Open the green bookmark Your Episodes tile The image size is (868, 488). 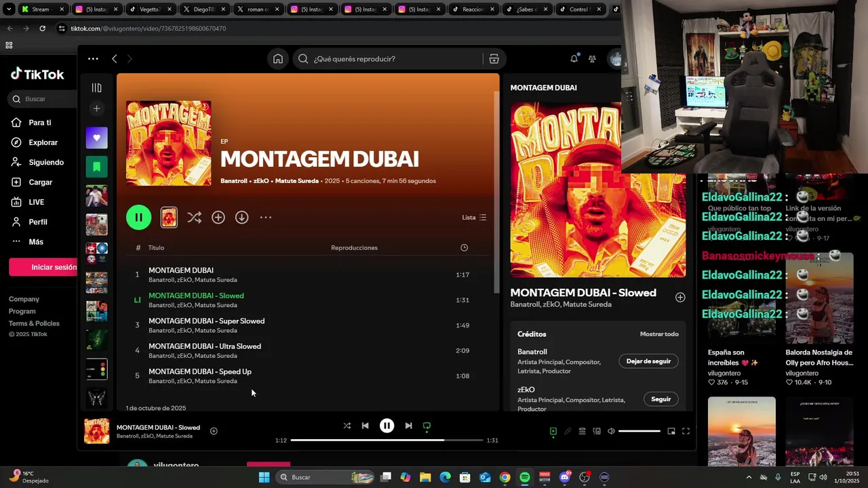click(96, 167)
